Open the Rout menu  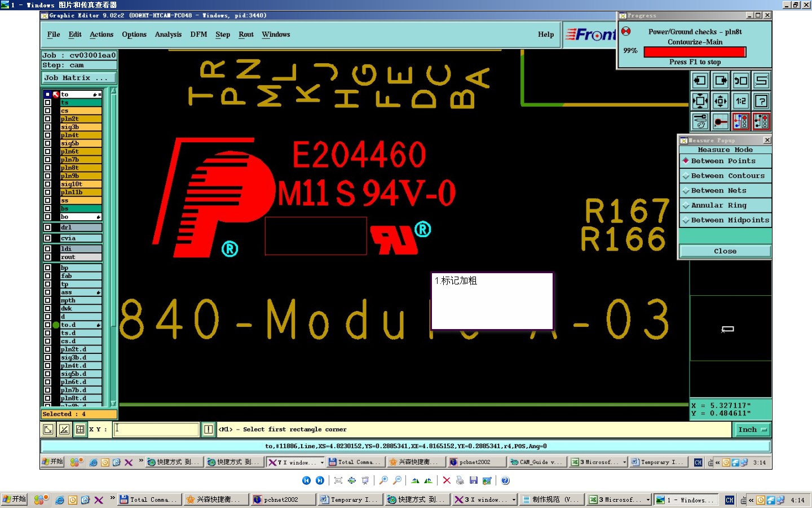pos(246,34)
